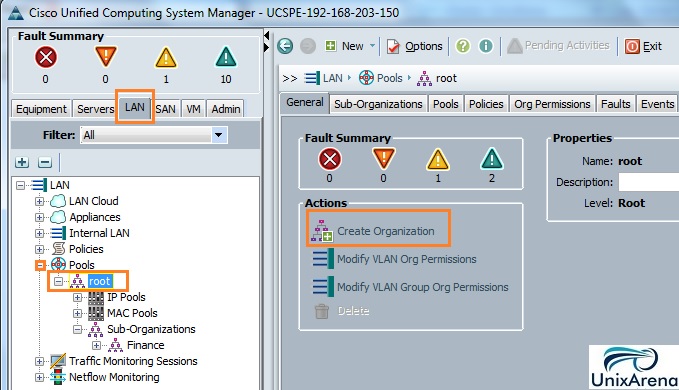679x390 pixels.
Task: Expand the IP Pools node
Action: (78, 297)
